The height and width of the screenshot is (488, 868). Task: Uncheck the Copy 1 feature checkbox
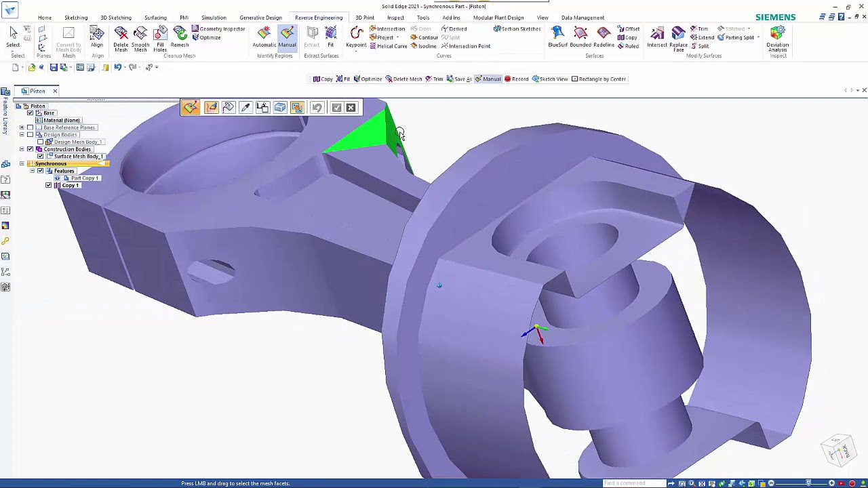[x=48, y=185]
